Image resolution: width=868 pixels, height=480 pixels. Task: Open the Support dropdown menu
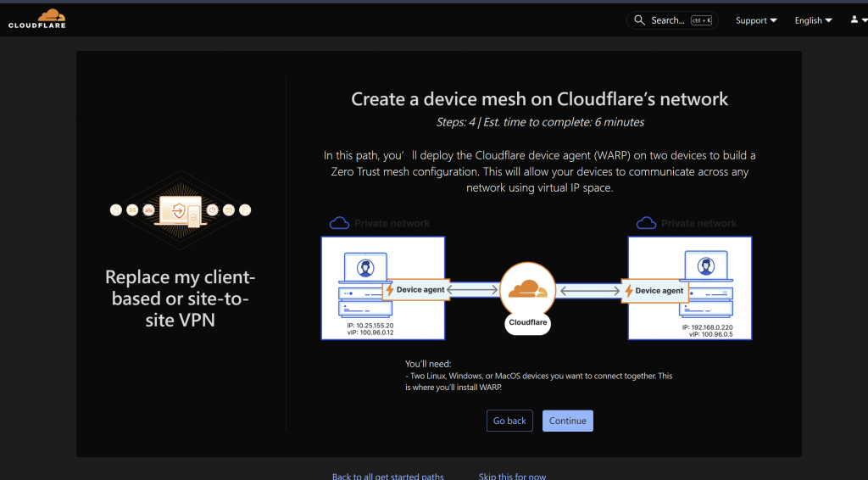[x=756, y=20]
